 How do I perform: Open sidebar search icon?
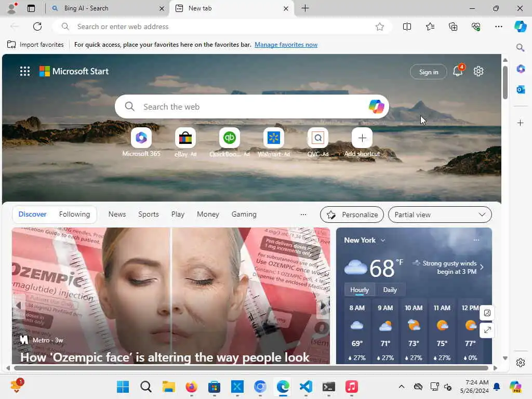pos(521,47)
